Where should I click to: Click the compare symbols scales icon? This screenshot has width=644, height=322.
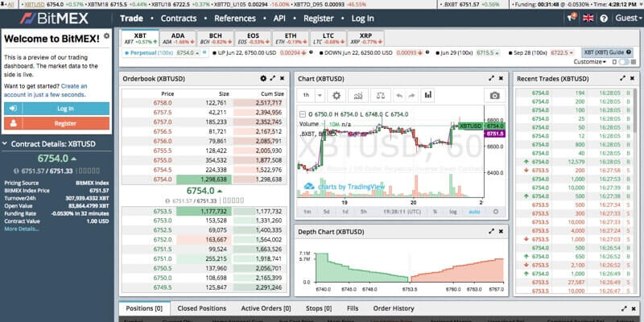tap(380, 95)
